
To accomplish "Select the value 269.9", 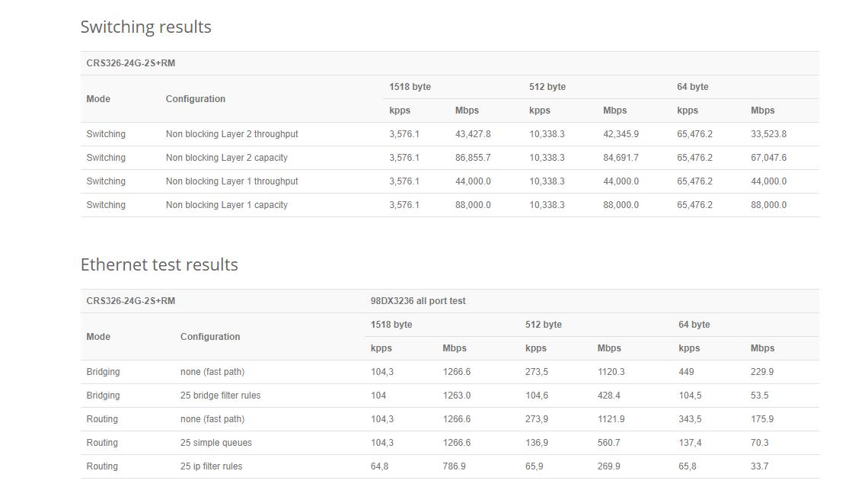I will pyautogui.click(x=608, y=466).
